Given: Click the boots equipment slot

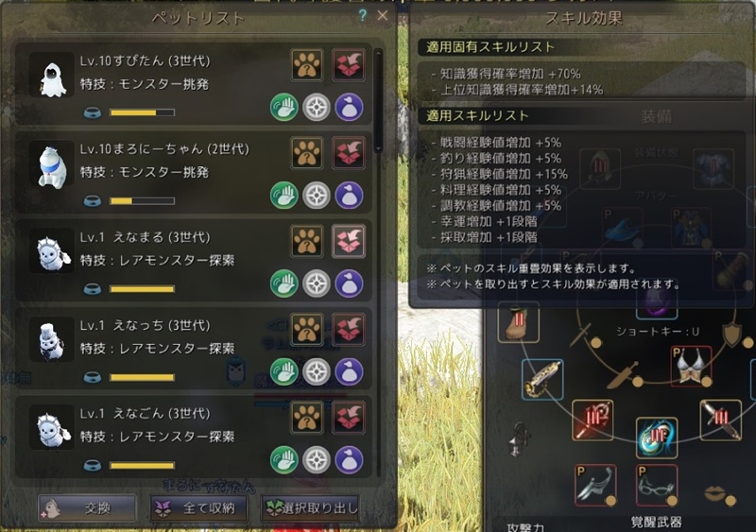Looking at the screenshot, I should tap(518, 322).
